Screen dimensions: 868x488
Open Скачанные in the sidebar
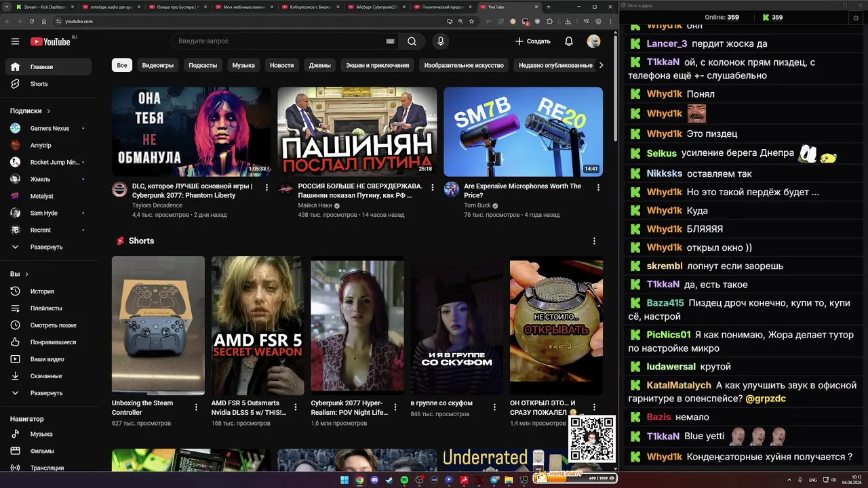(48, 376)
